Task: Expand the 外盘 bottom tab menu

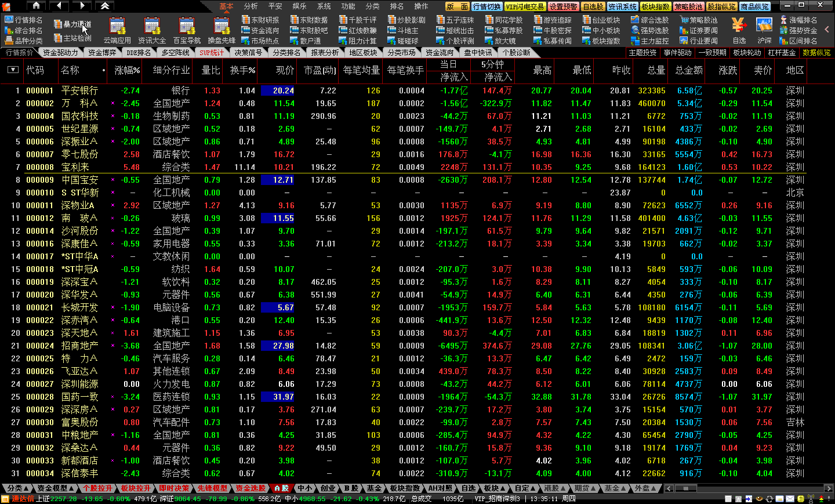Action: [x=645, y=488]
